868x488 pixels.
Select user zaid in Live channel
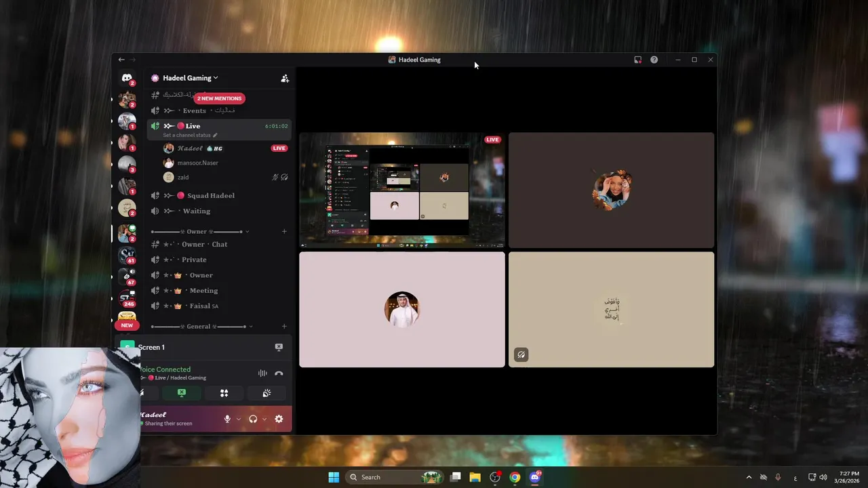point(183,178)
